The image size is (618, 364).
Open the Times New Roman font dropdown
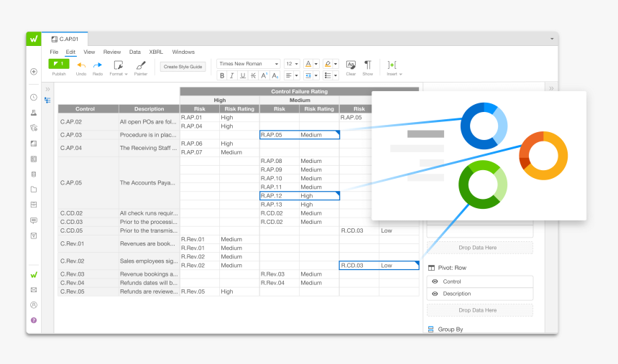pos(249,64)
